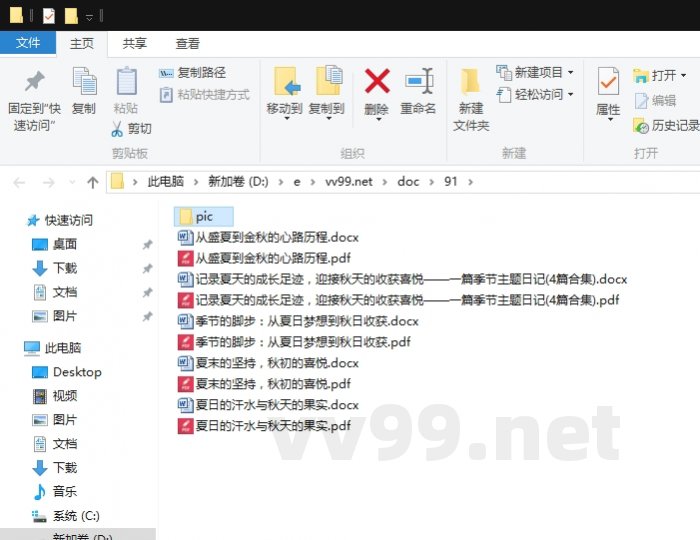The width and height of the screenshot is (700, 540).
Task: Click Forward navigation arrow
Action: [x=48, y=182]
